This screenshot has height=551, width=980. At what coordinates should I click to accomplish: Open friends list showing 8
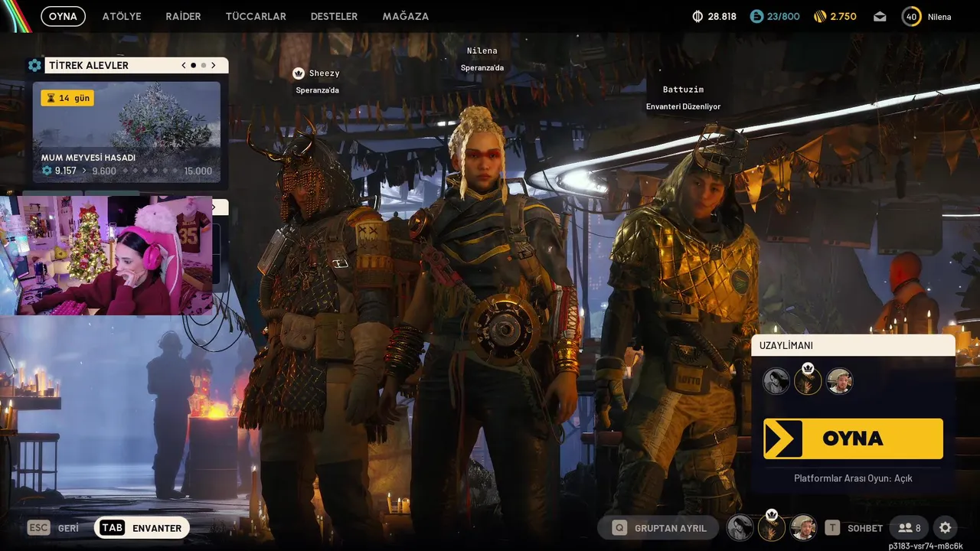[x=910, y=528]
